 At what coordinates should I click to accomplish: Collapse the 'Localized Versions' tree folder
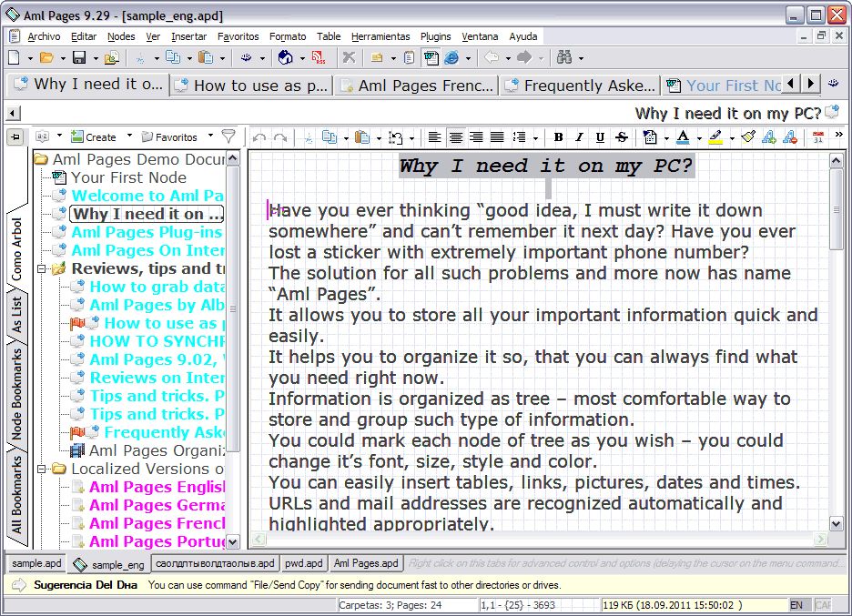[42, 469]
